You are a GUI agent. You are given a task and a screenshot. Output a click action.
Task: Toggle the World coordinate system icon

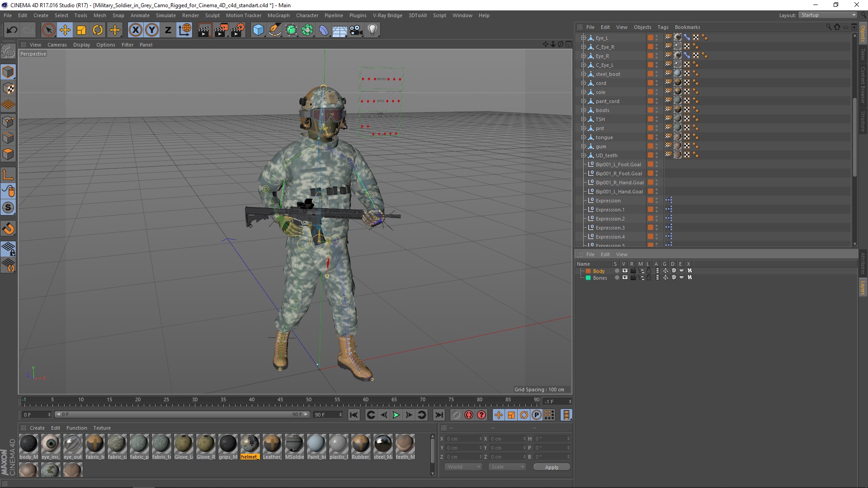(x=185, y=30)
